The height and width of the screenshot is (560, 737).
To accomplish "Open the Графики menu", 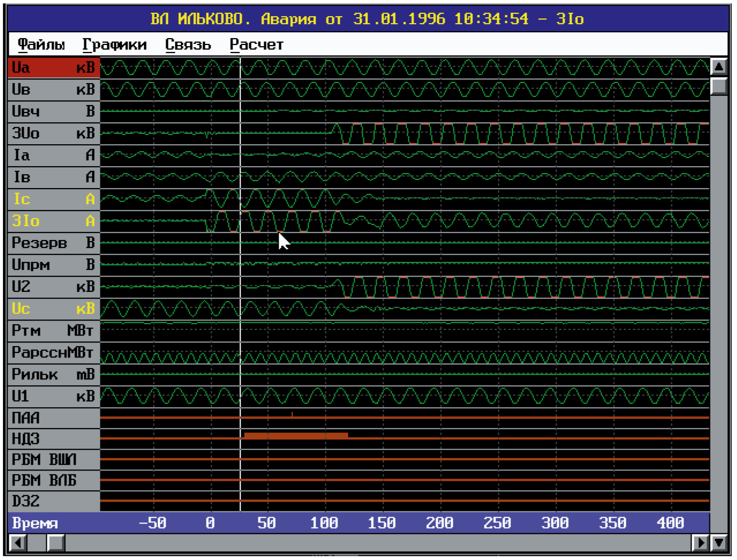I will pyautogui.click(x=114, y=44).
